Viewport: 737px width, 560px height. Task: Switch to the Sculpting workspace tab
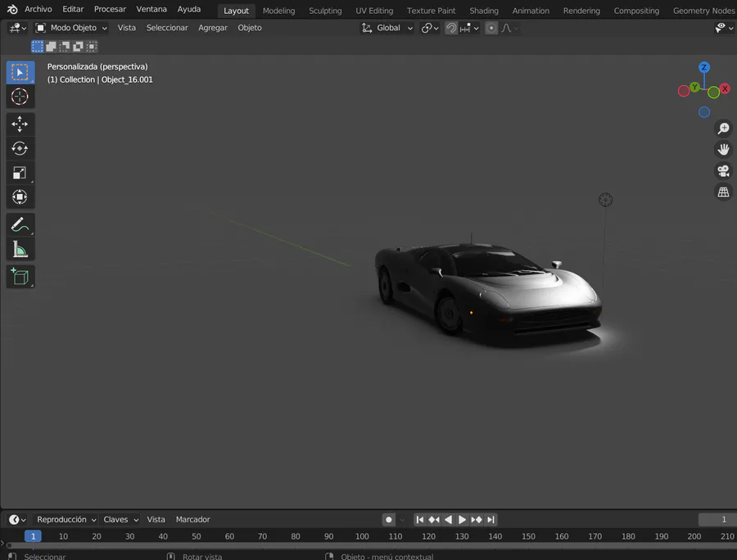pyautogui.click(x=325, y=11)
